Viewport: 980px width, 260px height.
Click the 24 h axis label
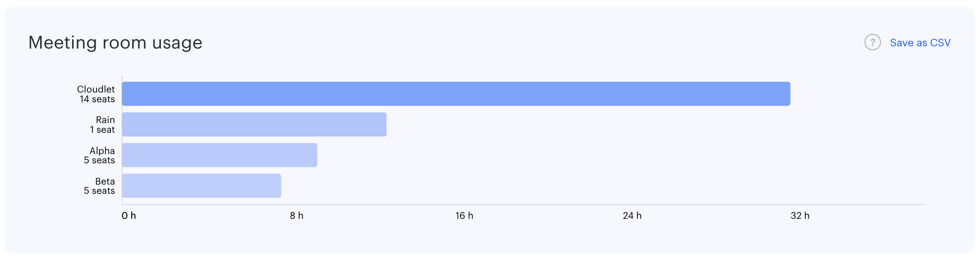(x=632, y=216)
